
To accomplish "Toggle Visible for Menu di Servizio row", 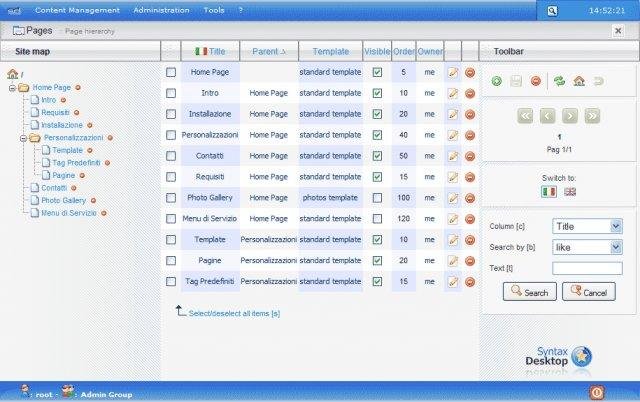I will [378, 219].
